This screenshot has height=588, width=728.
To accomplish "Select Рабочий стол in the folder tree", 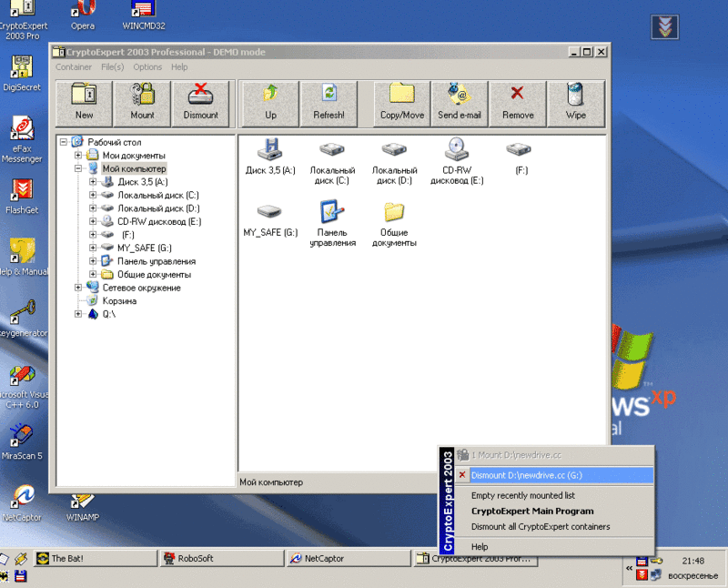I will [115, 142].
